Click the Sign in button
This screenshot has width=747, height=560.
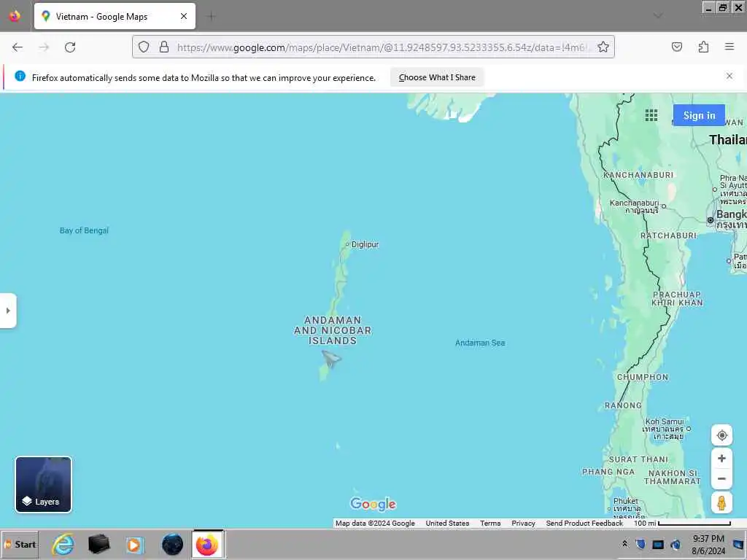pyautogui.click(x=699, y=115)
